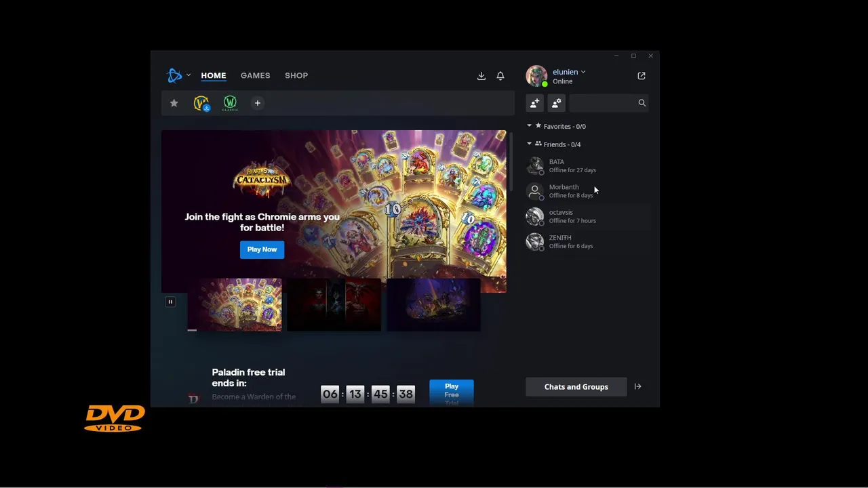Pop out the social panel

click(x=642, y=76)
